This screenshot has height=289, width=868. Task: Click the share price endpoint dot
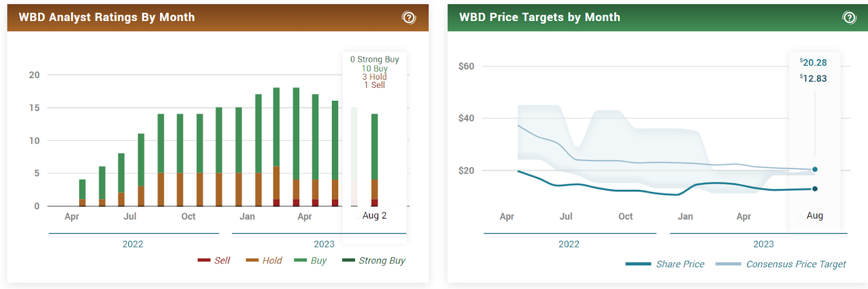[815, 189]
